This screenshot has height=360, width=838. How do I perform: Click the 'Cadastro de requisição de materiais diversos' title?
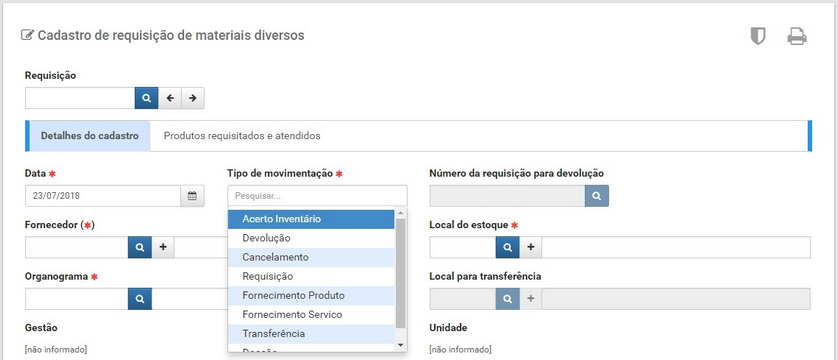(171, 36)
